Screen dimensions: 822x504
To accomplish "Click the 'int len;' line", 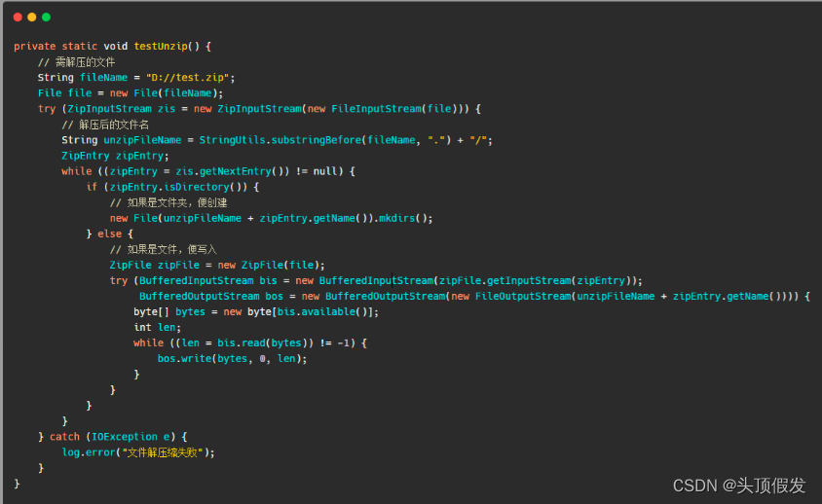I will point(157,328).
